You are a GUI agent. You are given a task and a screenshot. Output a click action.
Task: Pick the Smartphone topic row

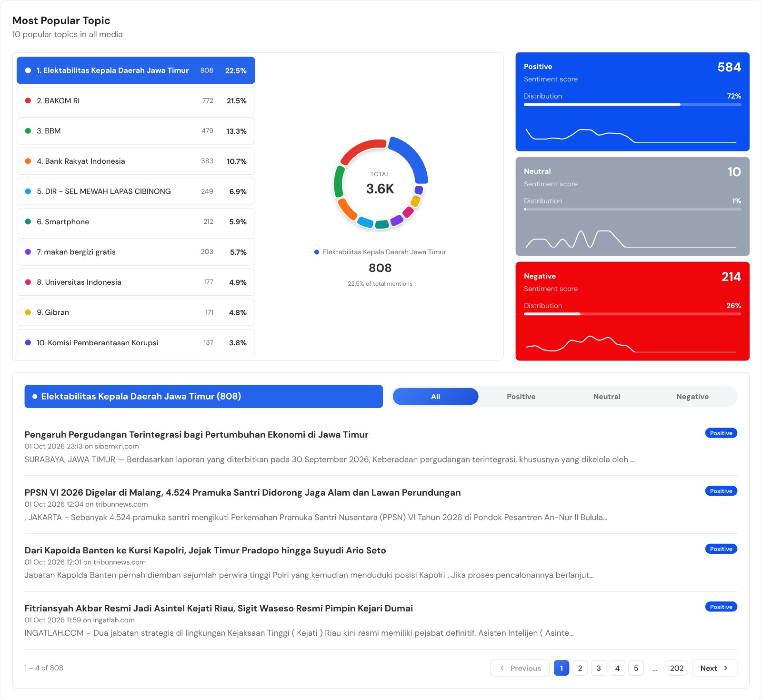point(136,221)
